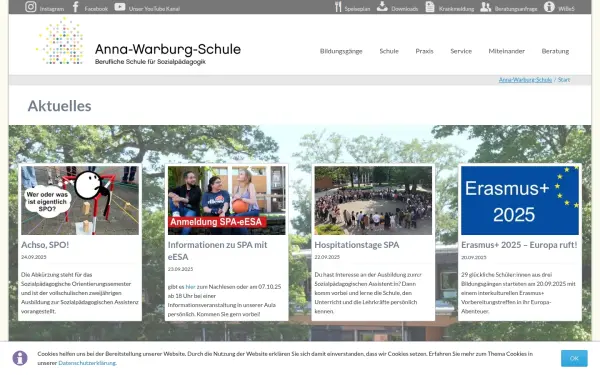Open the Hospitationstage crowd photo thumbnail

tap(373, 200)
